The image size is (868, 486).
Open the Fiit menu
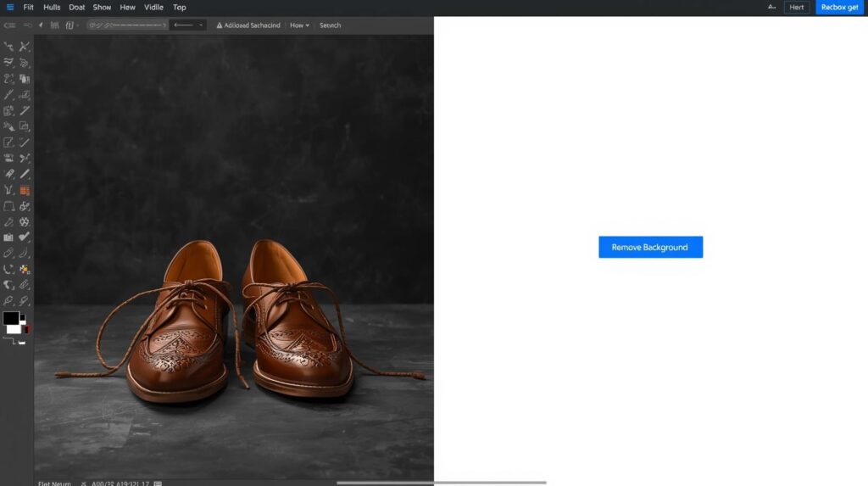28,7
